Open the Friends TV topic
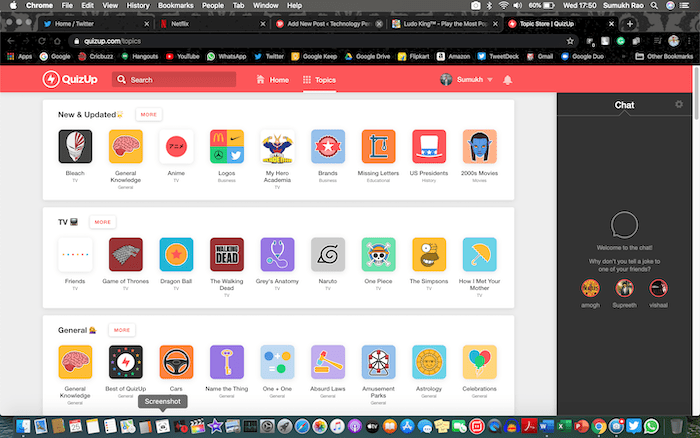The image size is (700, 438). [75, 254]
